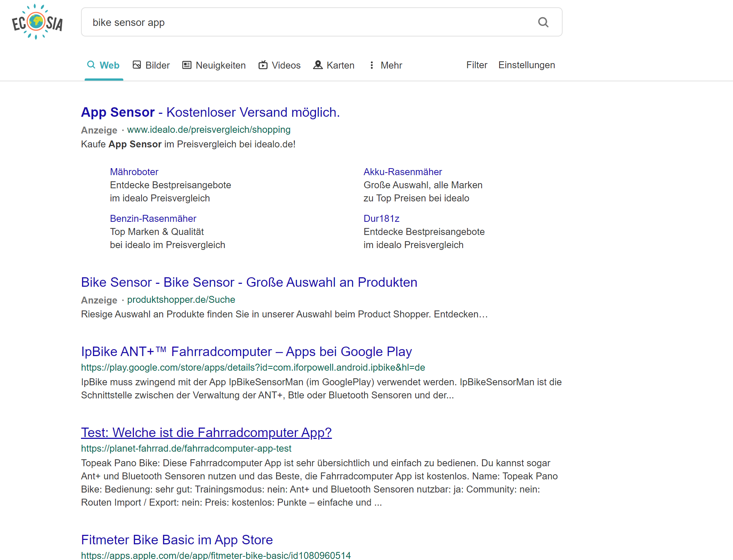Viewport: 733px width, 560px height.
Task: Open the Benzin-Rasenmäher sitelink
Action: 153,219
